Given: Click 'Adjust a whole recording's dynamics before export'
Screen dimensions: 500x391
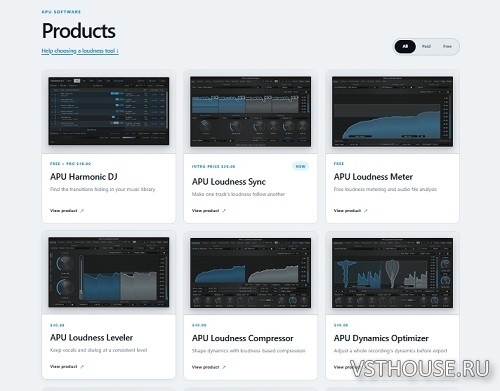Looking at the screenshot, I should [390, 351].
